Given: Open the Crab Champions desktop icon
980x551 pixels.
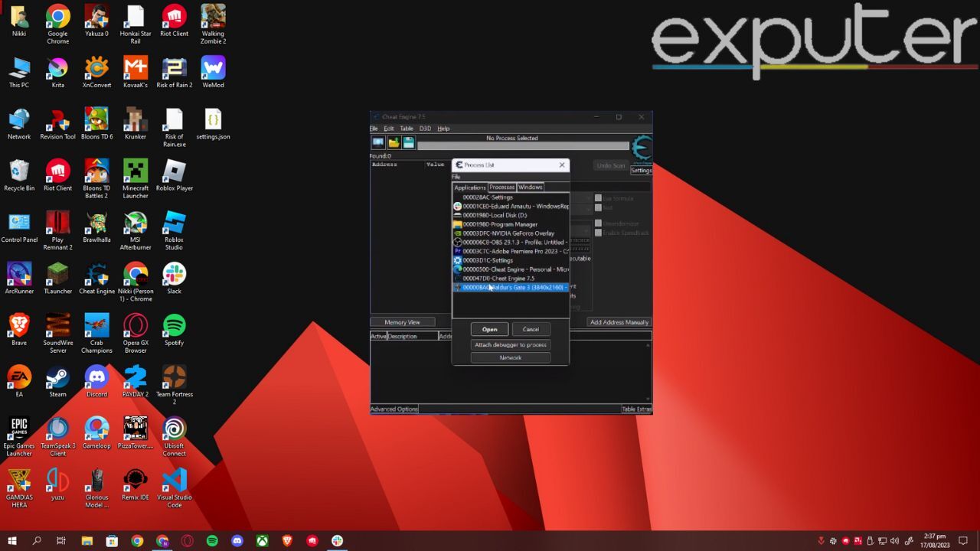Looking at the screenshot, I should coord(96,334).
